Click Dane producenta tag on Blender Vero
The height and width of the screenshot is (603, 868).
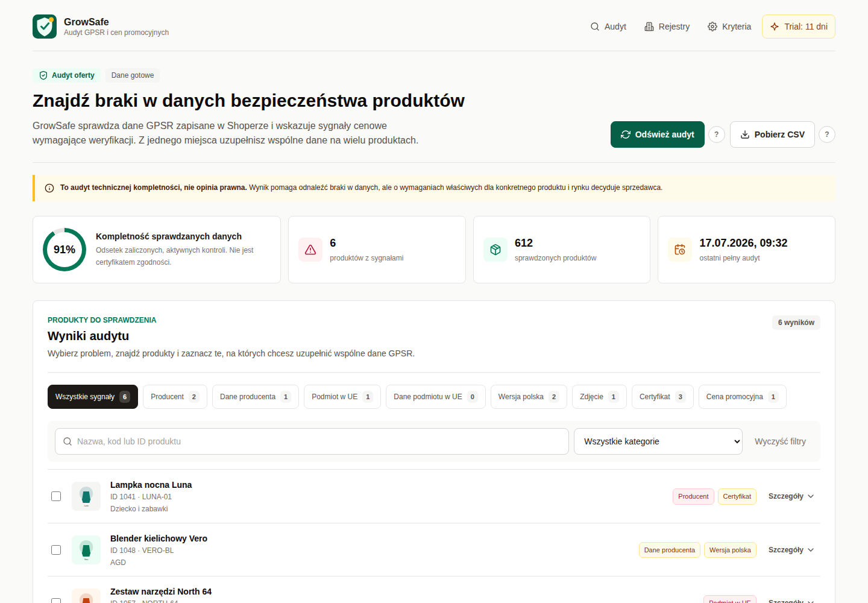pos(670,550)
